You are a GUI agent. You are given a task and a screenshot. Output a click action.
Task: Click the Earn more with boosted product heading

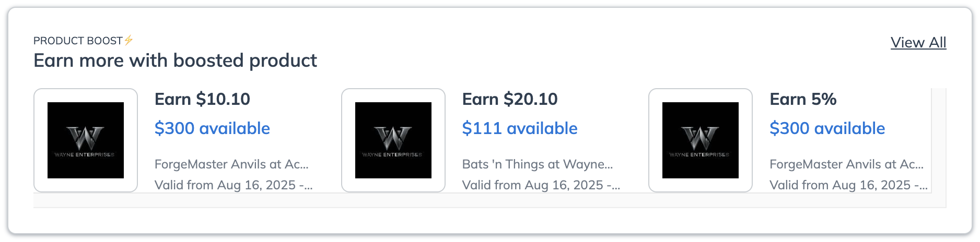click(x=175, y=60)
